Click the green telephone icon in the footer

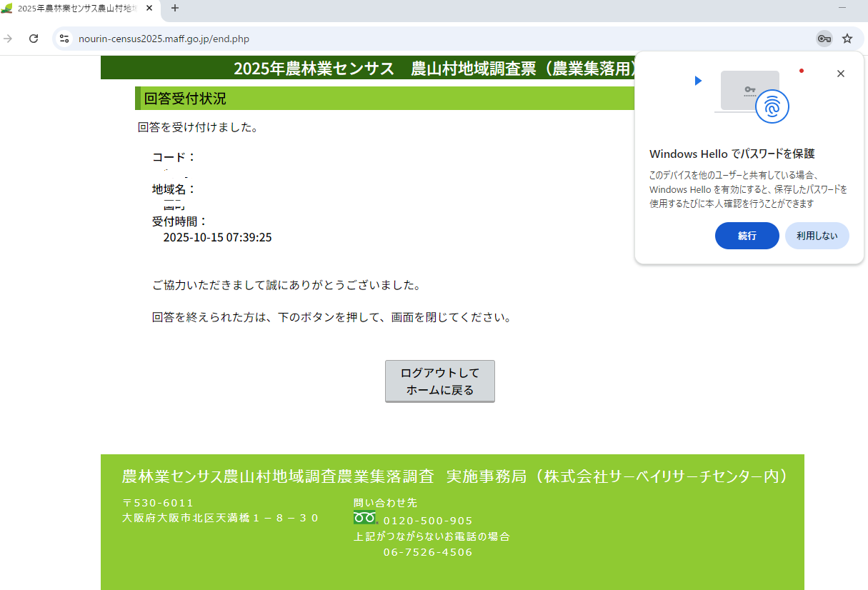364,519
